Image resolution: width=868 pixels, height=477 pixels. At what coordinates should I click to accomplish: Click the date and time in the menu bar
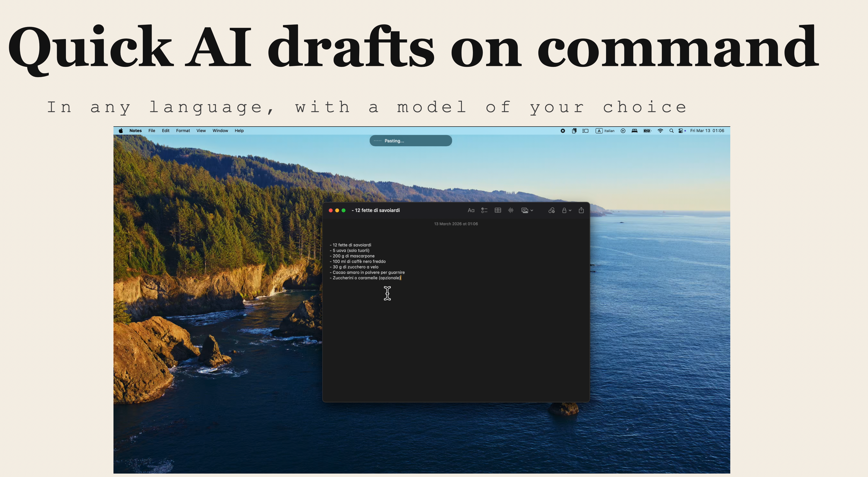pos(707,131)
